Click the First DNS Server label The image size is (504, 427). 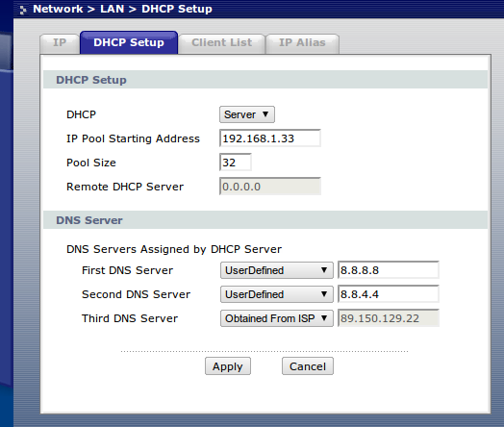pos(128,270)
